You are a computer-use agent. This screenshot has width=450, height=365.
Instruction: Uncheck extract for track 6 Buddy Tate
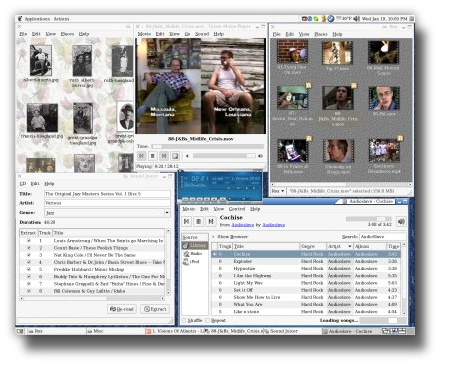(29, 277)
